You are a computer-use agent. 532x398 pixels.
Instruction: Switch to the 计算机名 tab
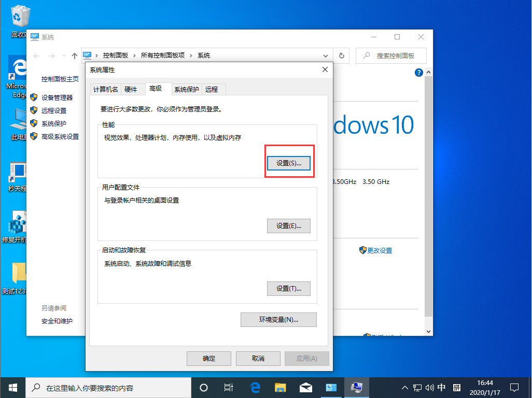pyautogui.click(x=105, y=89)
